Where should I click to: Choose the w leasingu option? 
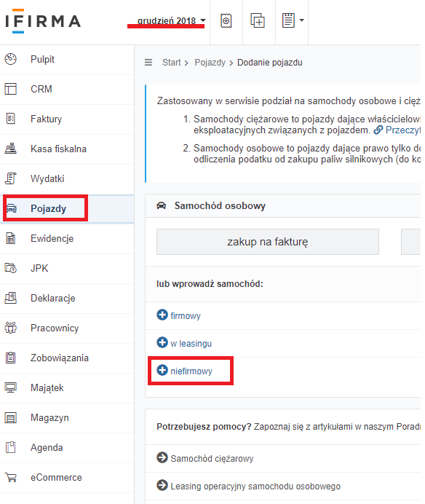[184, 343]
